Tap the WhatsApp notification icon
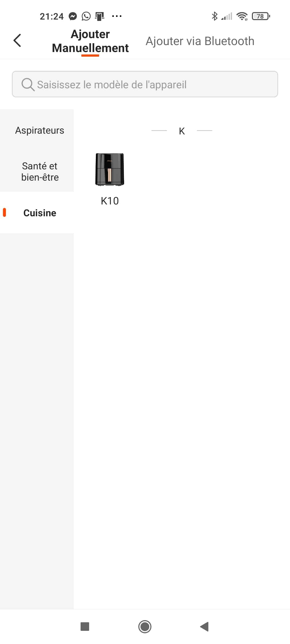This screenshot has width=290, height=644. [86, 16]
